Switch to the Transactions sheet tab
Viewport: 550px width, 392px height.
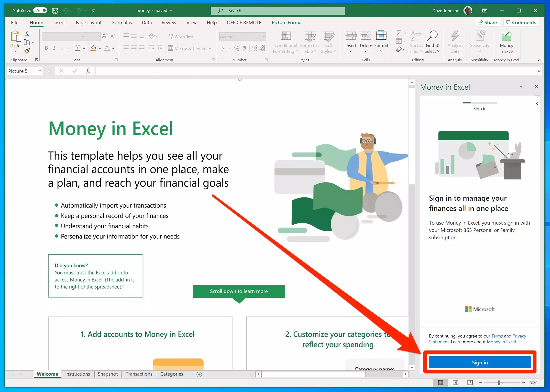[x=139, y=374]
